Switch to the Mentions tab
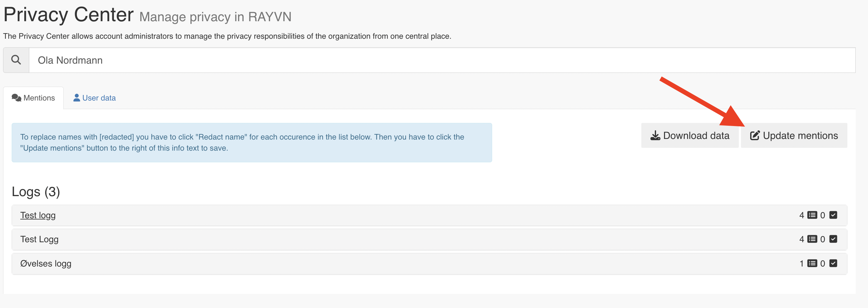Image resolution: width=868 pixels, height=308 pixels. click(33, 98)
